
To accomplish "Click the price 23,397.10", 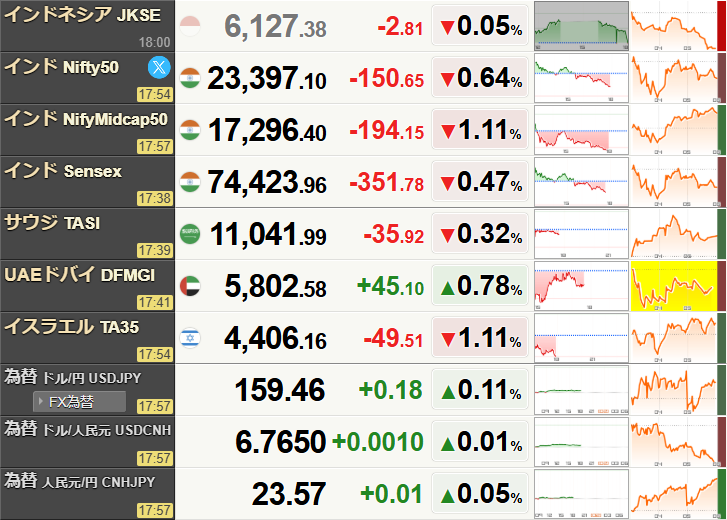I will click(x=267, y=78).
